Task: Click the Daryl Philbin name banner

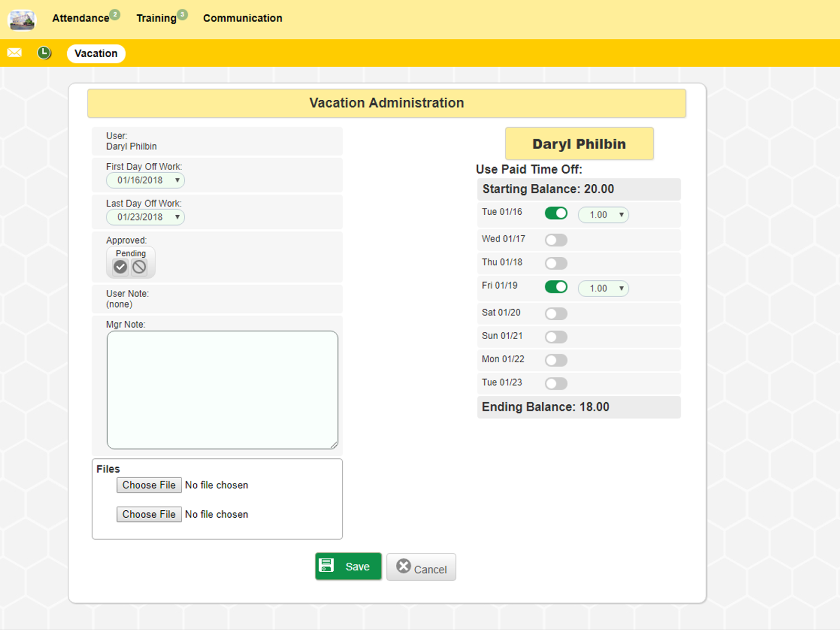Action: click(579, 143)
